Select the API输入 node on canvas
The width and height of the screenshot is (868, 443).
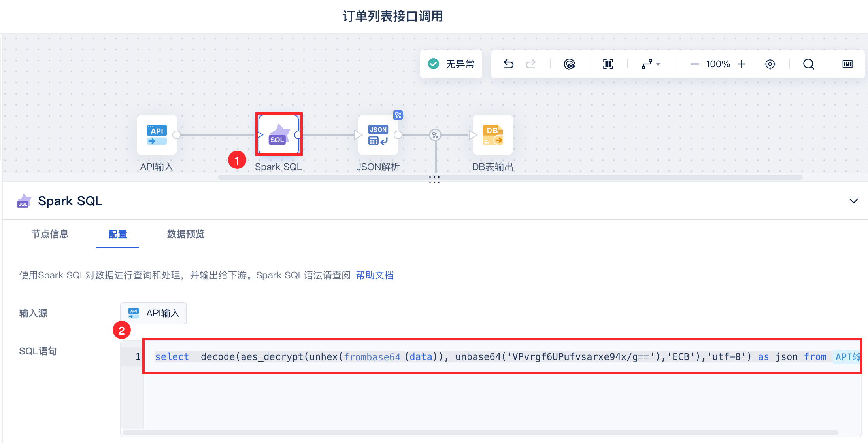pyautogui.click(x=157, y=135)
